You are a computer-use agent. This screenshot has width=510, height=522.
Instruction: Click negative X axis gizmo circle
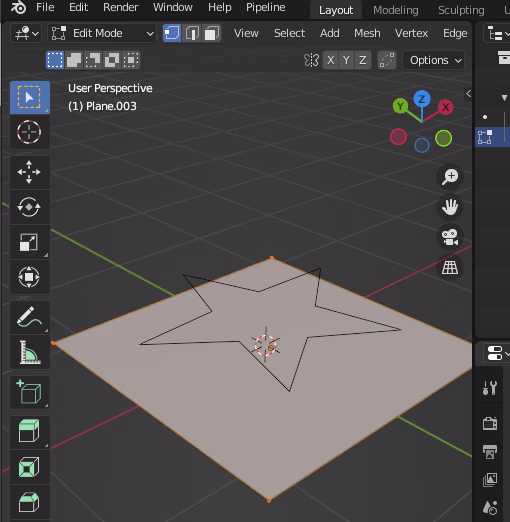click(398, 137)
